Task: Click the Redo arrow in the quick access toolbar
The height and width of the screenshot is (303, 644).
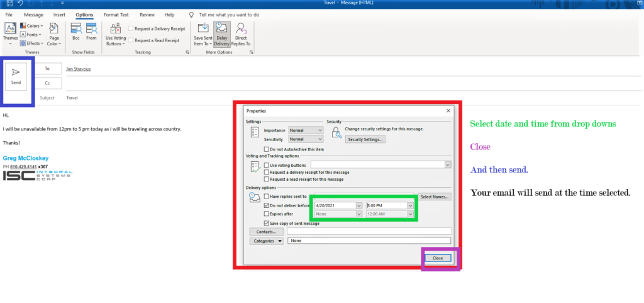Action: pos(31,3)
